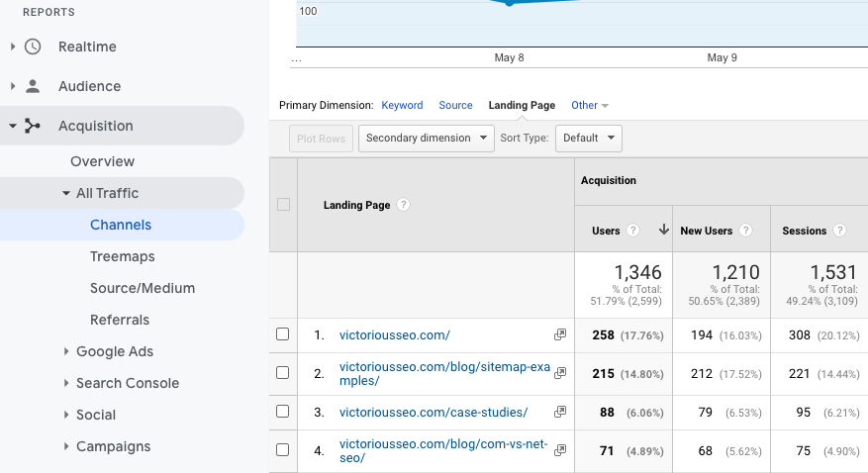Open the Secondary dimension dropdown
This screenshot has width=868, height=473.
(x=427, y=139)
